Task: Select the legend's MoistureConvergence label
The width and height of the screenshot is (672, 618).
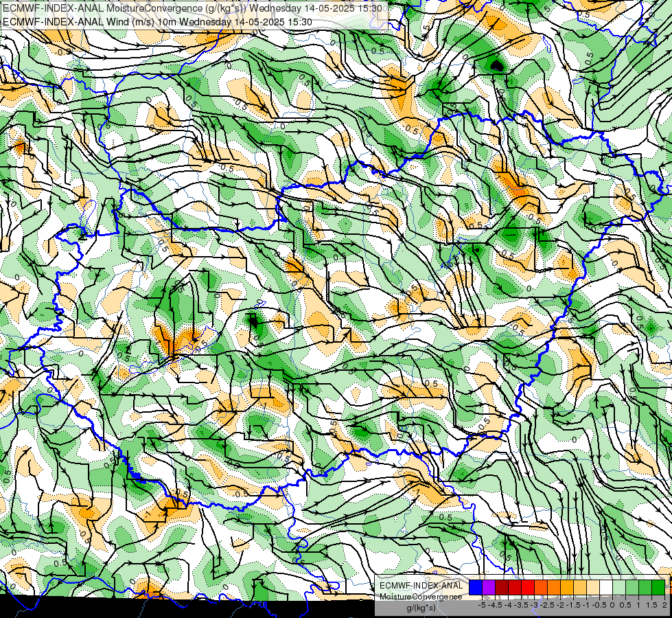Action: (421, 597)
